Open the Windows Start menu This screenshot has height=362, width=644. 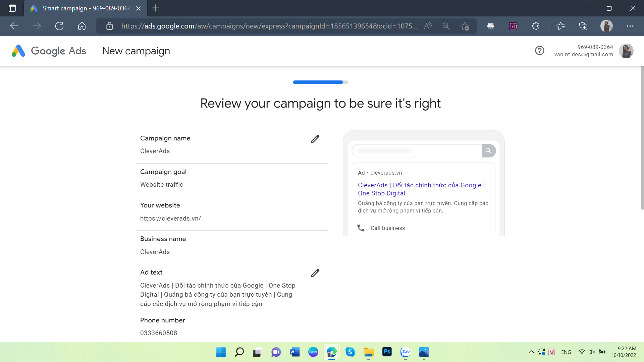click(x=221, y=352)
